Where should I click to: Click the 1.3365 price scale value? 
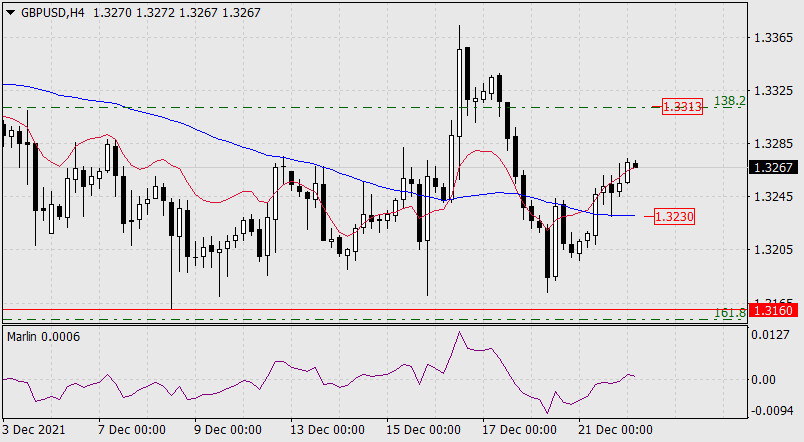coord(773,38)
